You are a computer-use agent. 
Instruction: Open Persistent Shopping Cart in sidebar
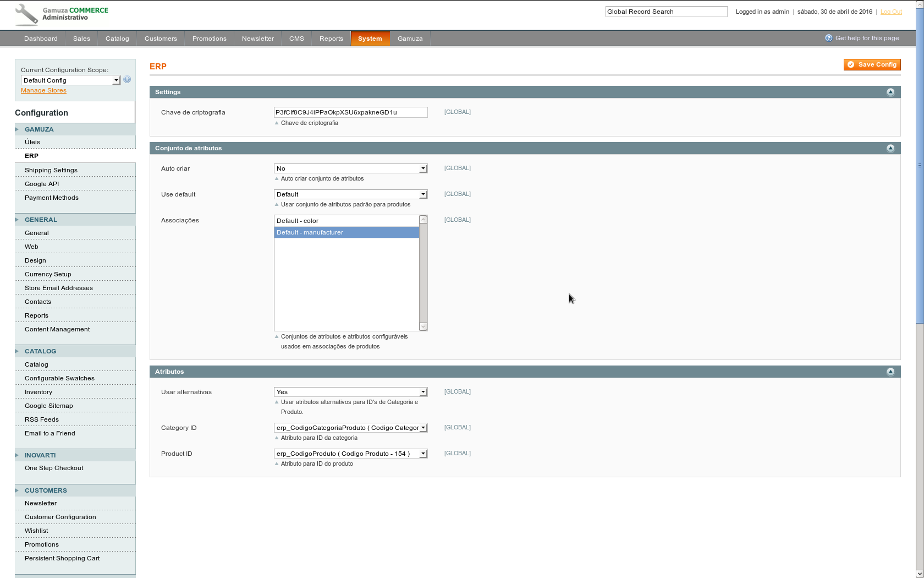tap(75, 558)
